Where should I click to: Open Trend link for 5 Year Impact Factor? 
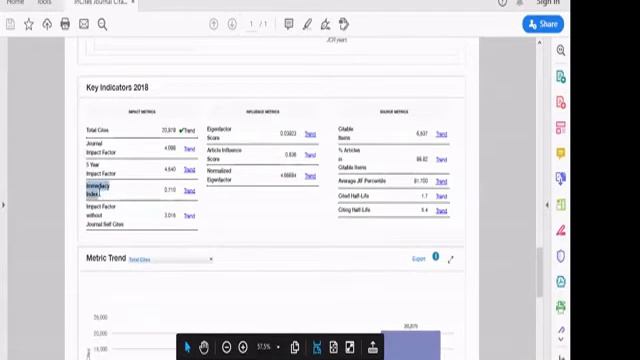189,169
